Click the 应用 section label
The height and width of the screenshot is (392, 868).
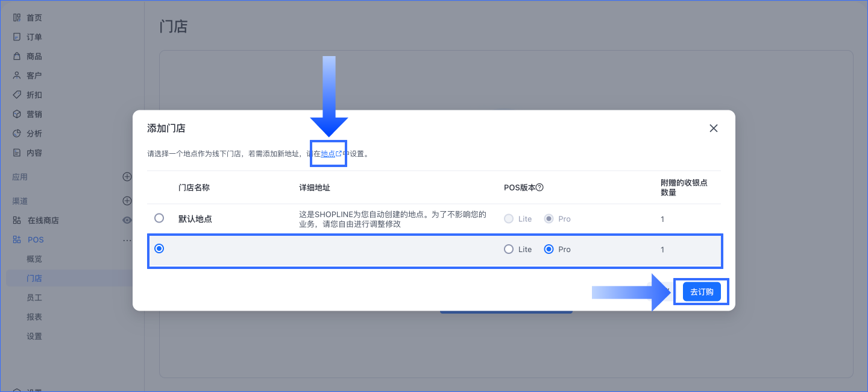coord(20,177)
